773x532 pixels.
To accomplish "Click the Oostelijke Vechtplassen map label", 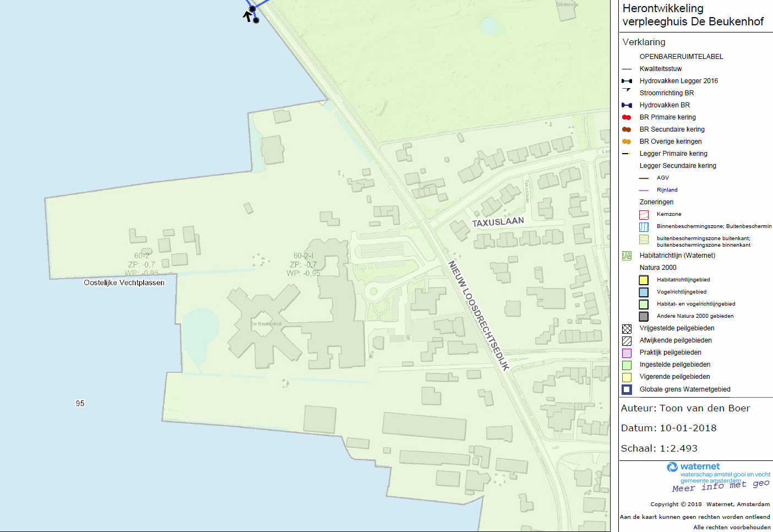I will click(x=124, y=283).
